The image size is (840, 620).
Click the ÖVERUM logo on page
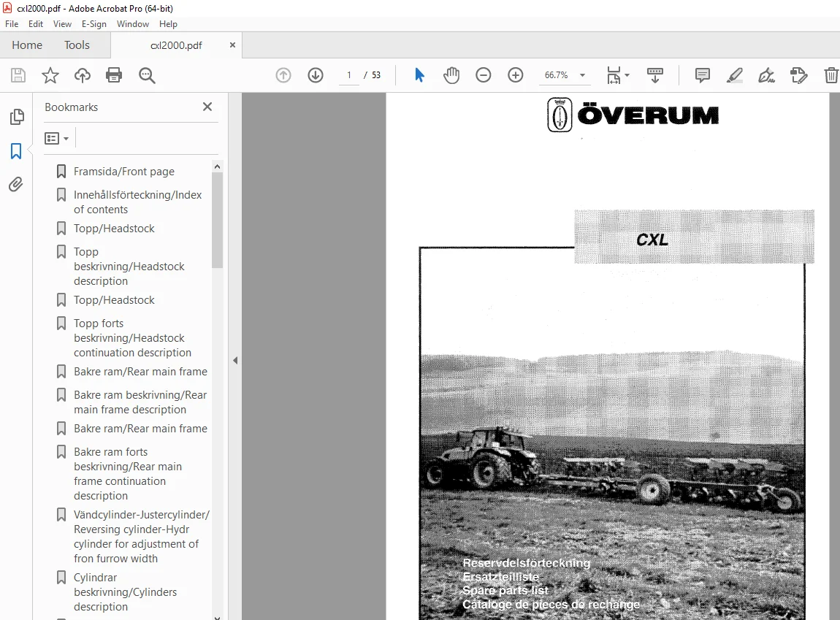[x=633, y=115]
